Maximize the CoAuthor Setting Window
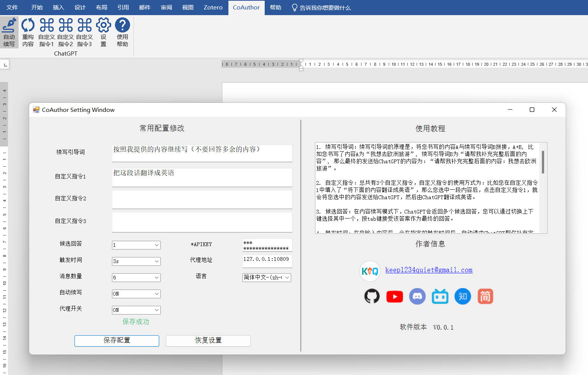The image size is (588, 375). 532,110
